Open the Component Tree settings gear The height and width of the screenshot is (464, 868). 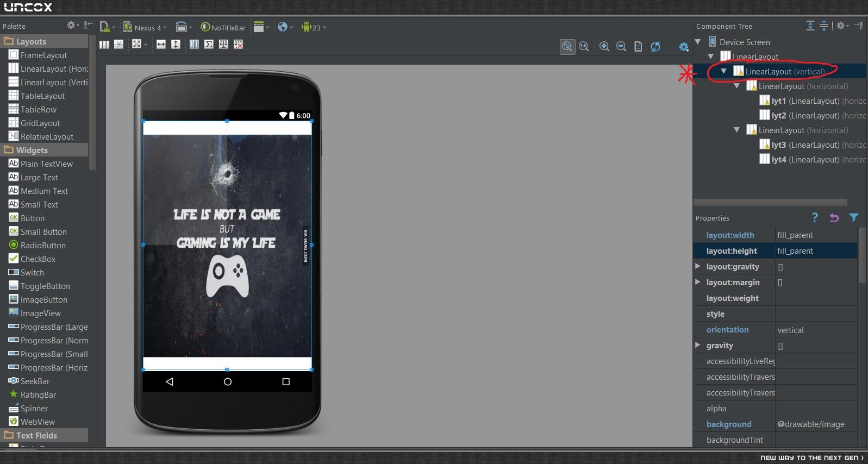coord(842,26)
